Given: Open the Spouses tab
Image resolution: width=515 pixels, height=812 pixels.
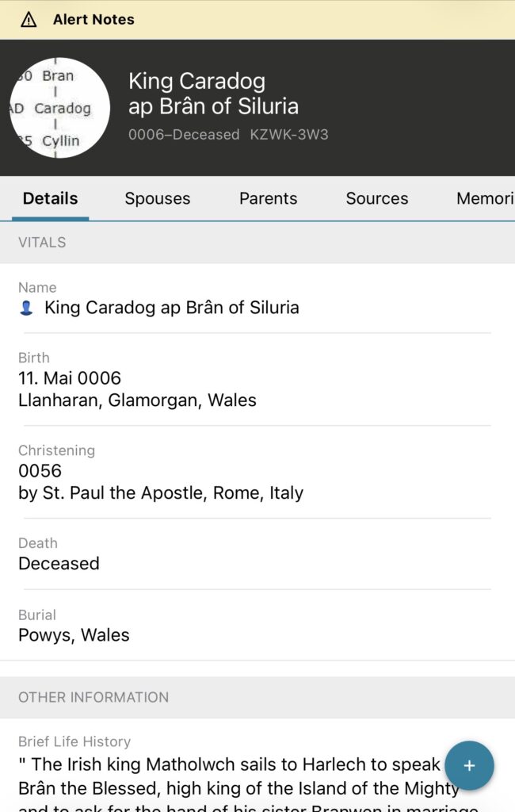Looking at the screenshot, I should click(x=158, y=198).
